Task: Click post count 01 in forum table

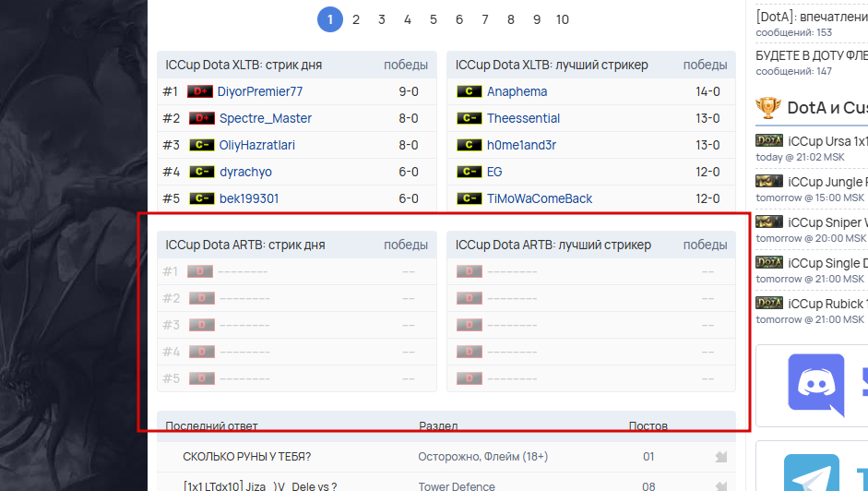Action: tap(648, 457)
